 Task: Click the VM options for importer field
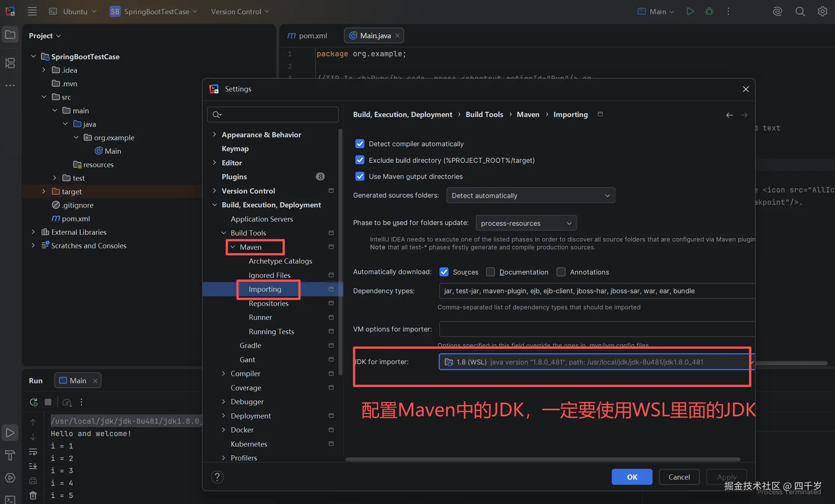click(596, 329)
